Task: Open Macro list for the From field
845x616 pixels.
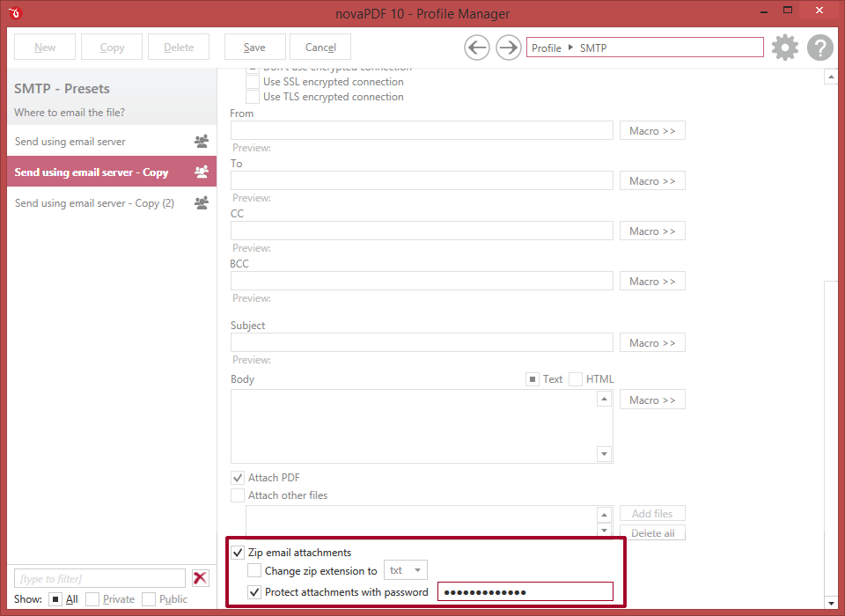Action: point(652,131)
